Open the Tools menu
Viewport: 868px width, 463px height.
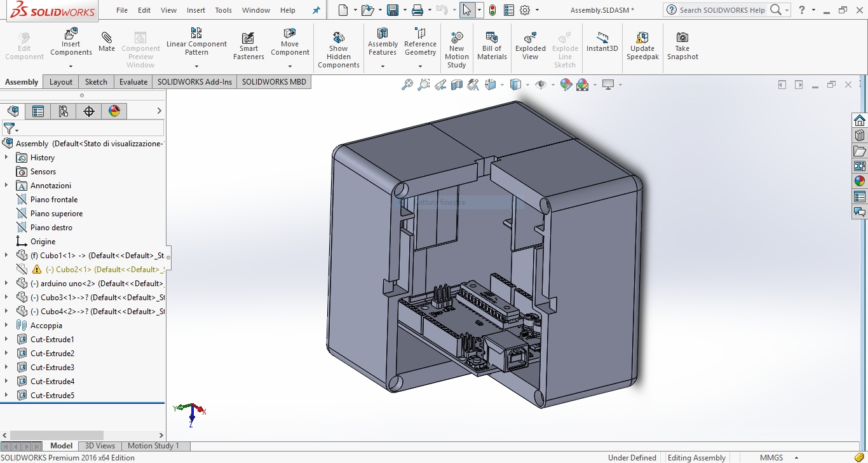[x=223, y=10]
